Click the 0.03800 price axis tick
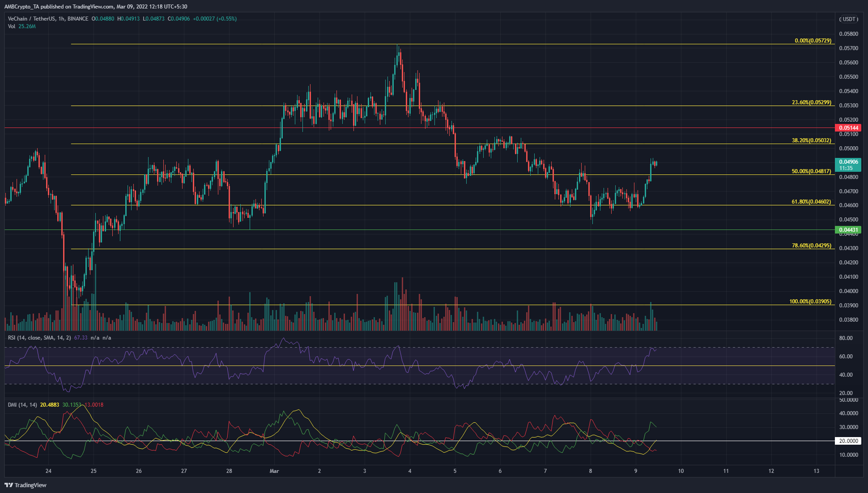This screenshot has width=868, height=493. tap(848, 320)
